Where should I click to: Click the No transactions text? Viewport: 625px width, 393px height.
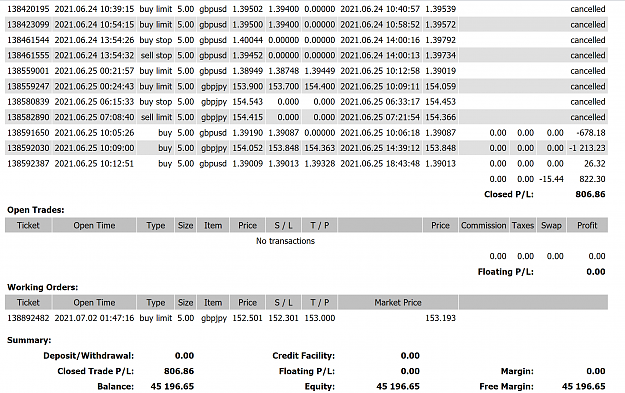285,241
